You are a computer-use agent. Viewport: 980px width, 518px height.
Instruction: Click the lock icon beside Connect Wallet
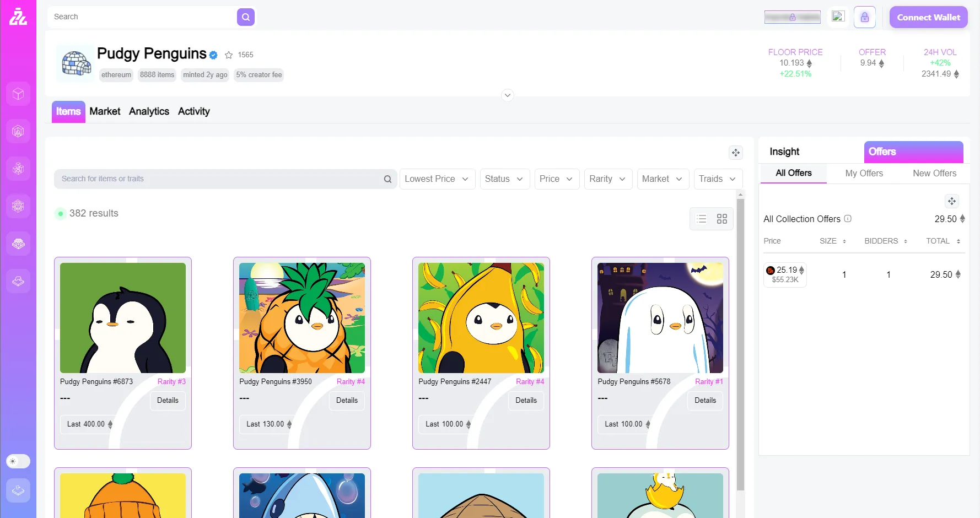pyautogui.click(x=865, y=17)
